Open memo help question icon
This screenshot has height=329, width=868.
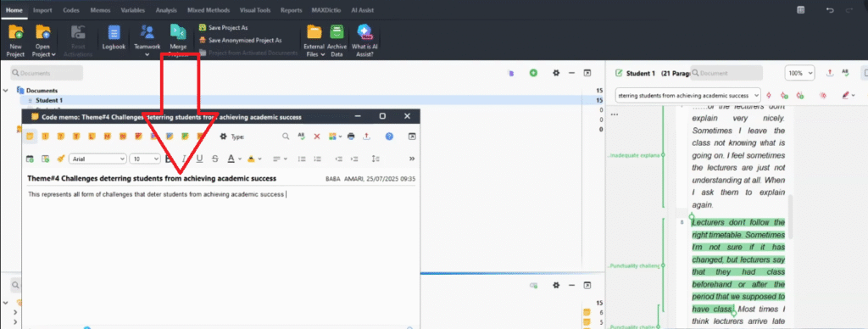(x=389, y=137)
